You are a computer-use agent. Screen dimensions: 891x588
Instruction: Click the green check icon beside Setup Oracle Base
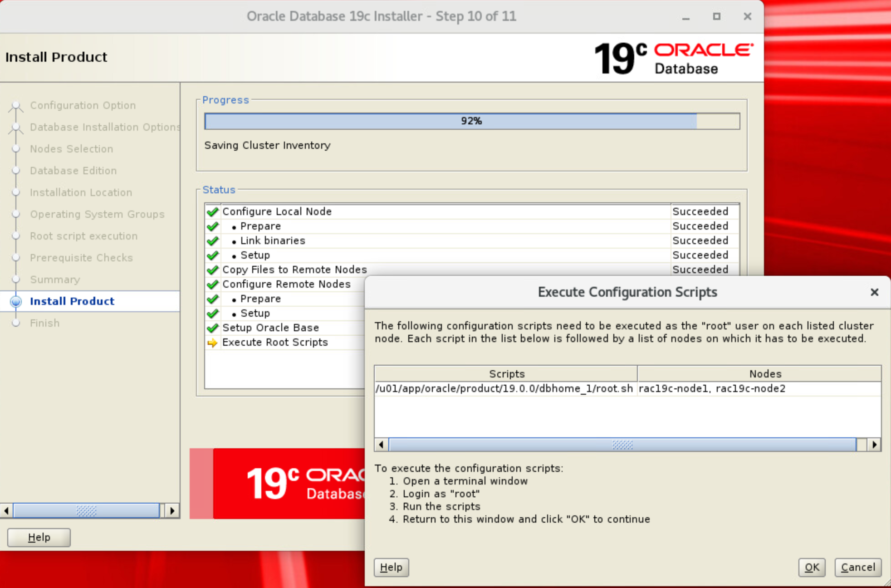[212, 328]
